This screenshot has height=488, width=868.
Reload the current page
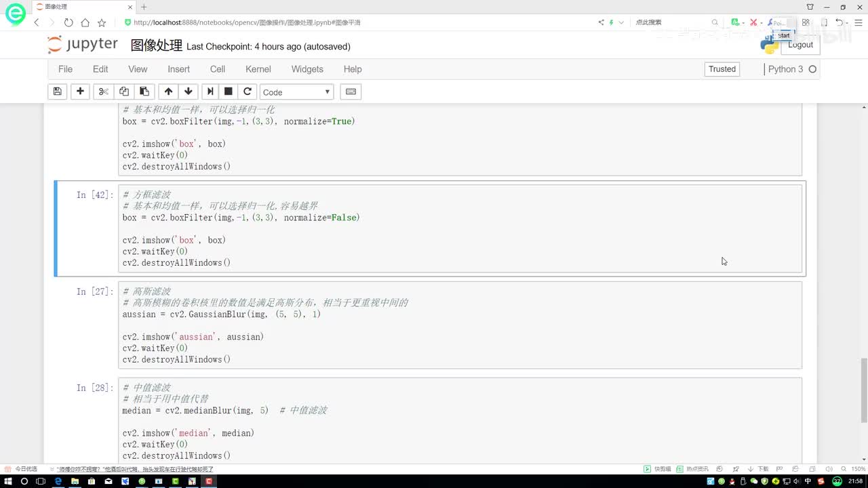pos(68,22)
